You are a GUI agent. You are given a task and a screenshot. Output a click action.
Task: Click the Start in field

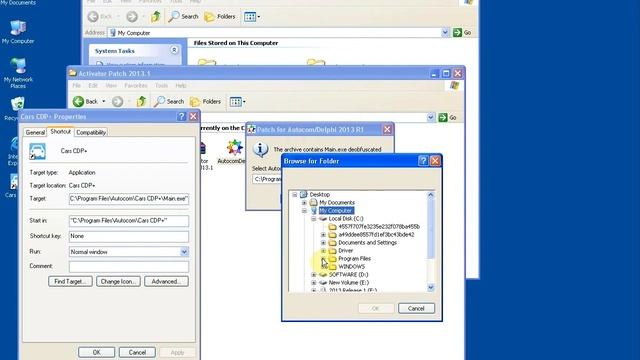pos(129,221)
